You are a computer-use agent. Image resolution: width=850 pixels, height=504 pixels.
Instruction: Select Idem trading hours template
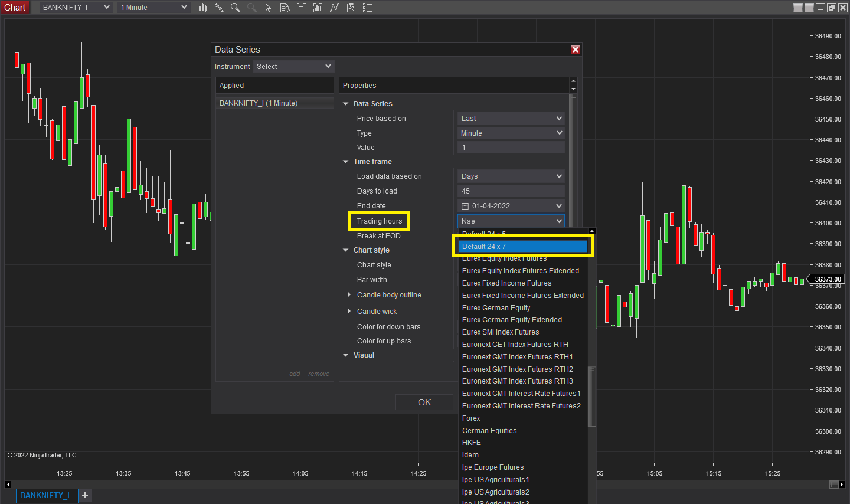(x=523, y=455)
